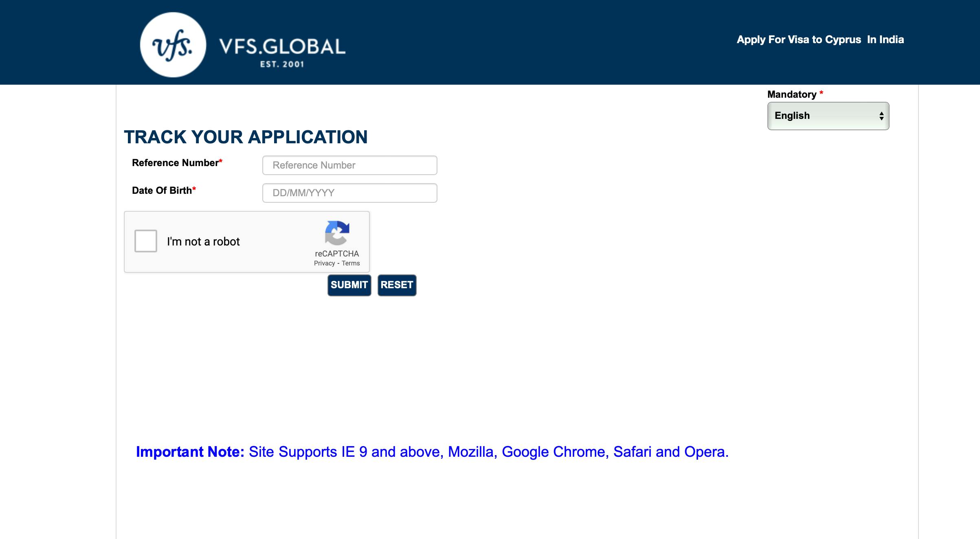Click the VFS round logo
This screenshot has width=980, height=539.
tap(173, 45)
